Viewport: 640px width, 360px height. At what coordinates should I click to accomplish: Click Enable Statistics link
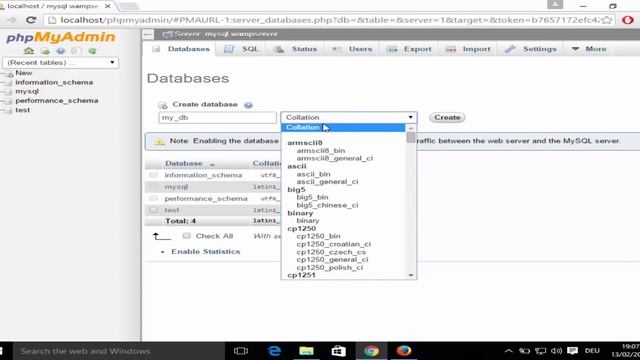[205, 251]
